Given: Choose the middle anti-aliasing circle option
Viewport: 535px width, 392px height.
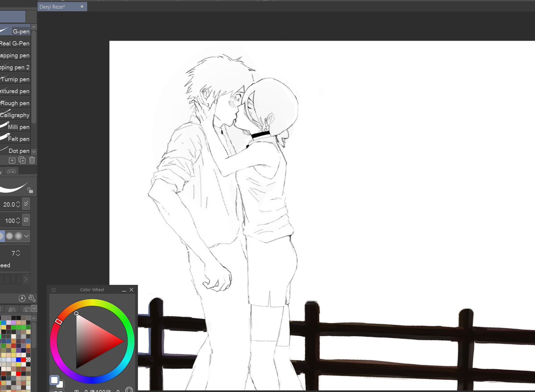Looking at the screenshot, I should [9, 236].
